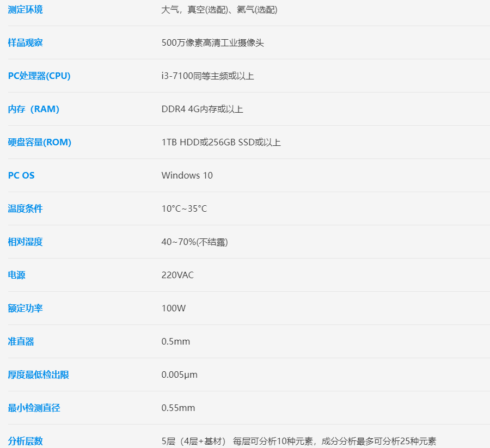
Task: Select the 分析层数 label
Action: tap(25, 441)
